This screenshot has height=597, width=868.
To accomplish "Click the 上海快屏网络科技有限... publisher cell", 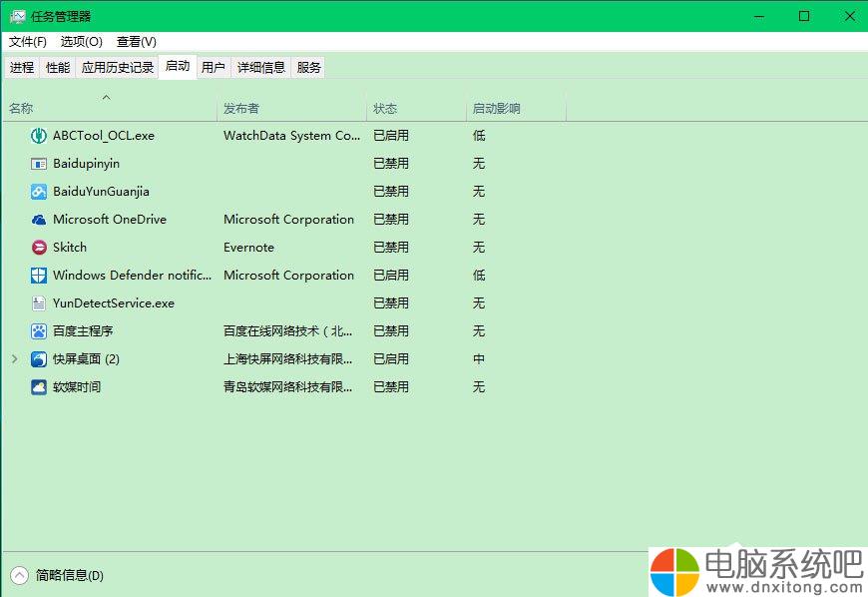I will click(x=288, y=359).
